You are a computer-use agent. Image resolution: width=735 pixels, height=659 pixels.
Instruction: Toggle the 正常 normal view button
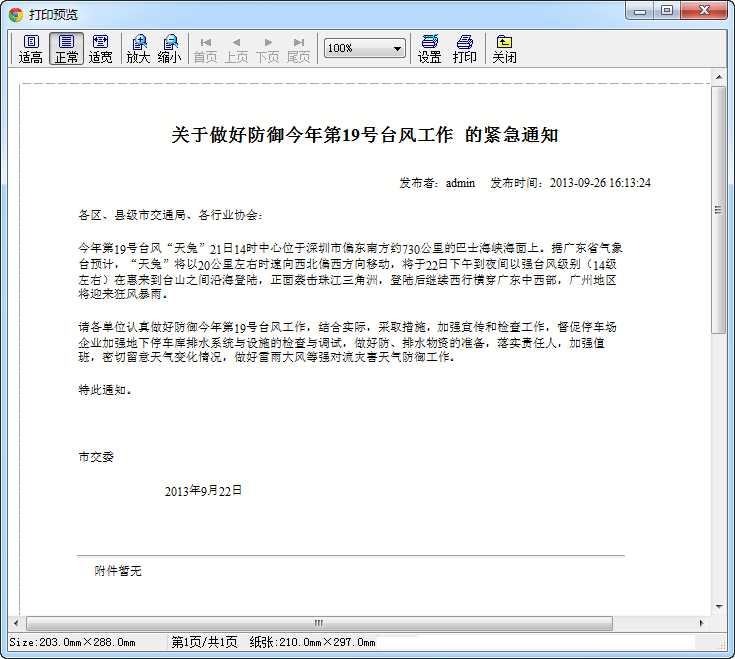coord(66,48)
